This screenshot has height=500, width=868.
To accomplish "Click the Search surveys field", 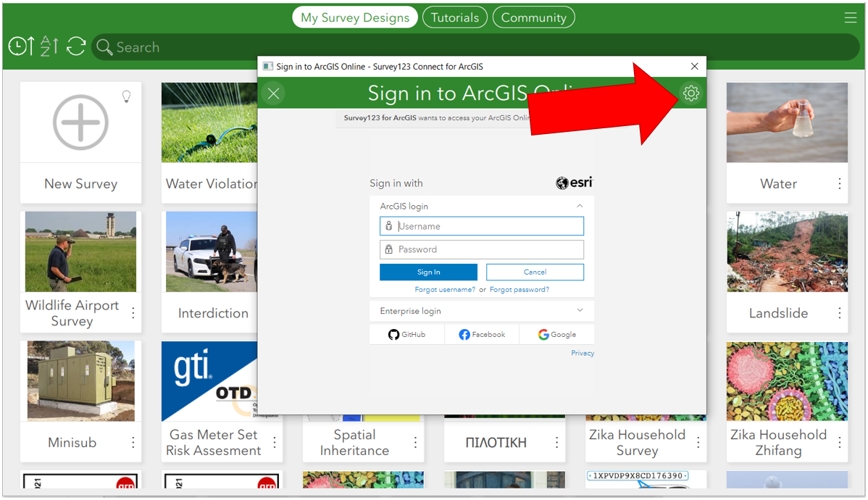I will click(x=475, y=47).
